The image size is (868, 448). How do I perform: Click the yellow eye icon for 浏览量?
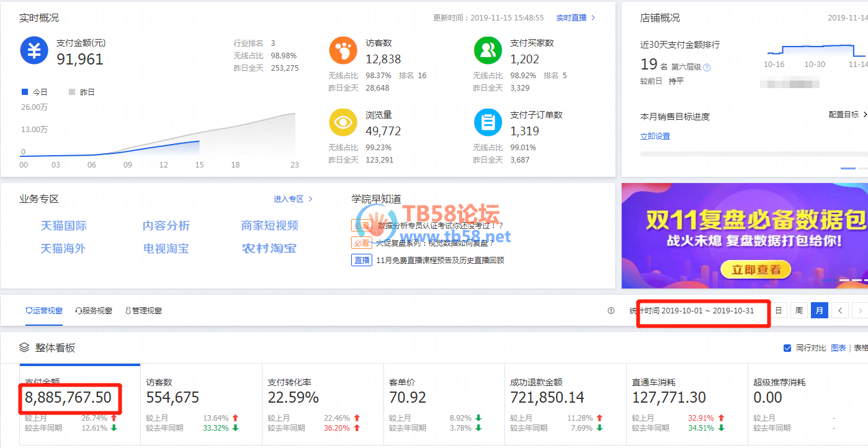click(343, 122)
